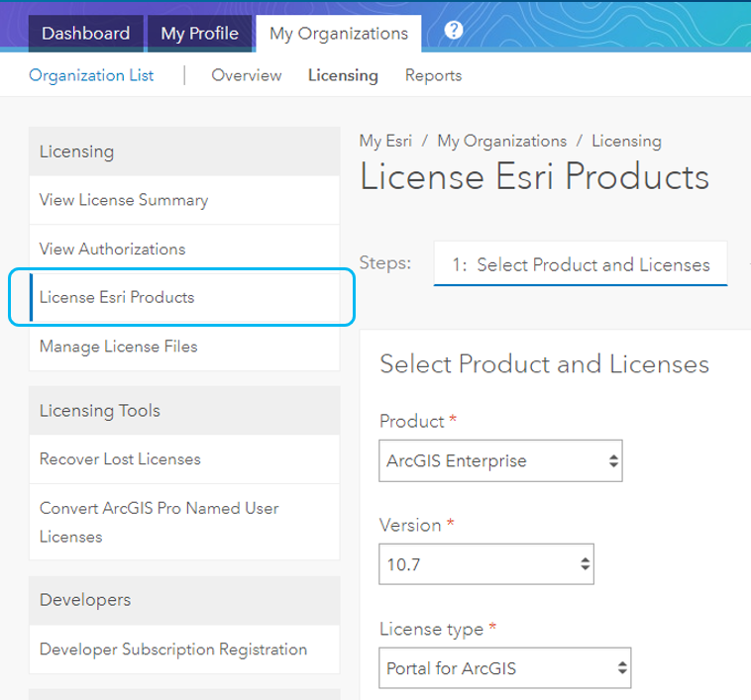Switch to the Dashboard tab
The height and width of the screenshot is (700, 751).
click(86, 34)
